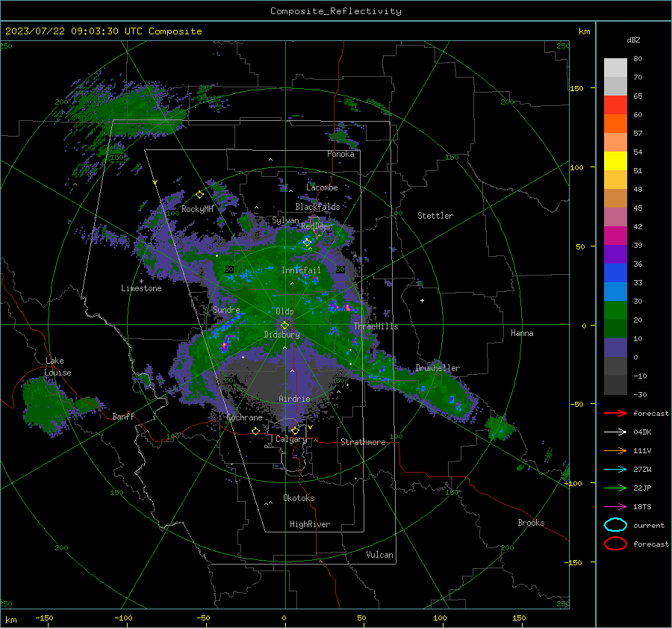Screen dimensions: 672x628
Task: Click the Sundre town label
Action: point(226,310)
